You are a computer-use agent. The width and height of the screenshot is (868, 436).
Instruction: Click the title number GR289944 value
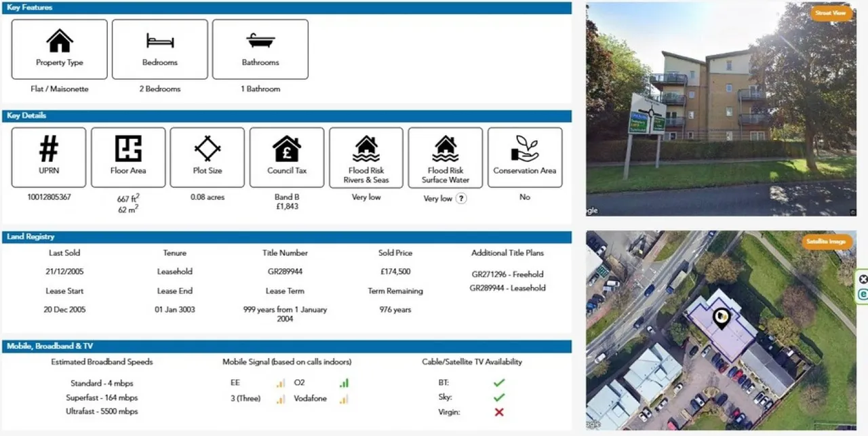tap(285, 272)
